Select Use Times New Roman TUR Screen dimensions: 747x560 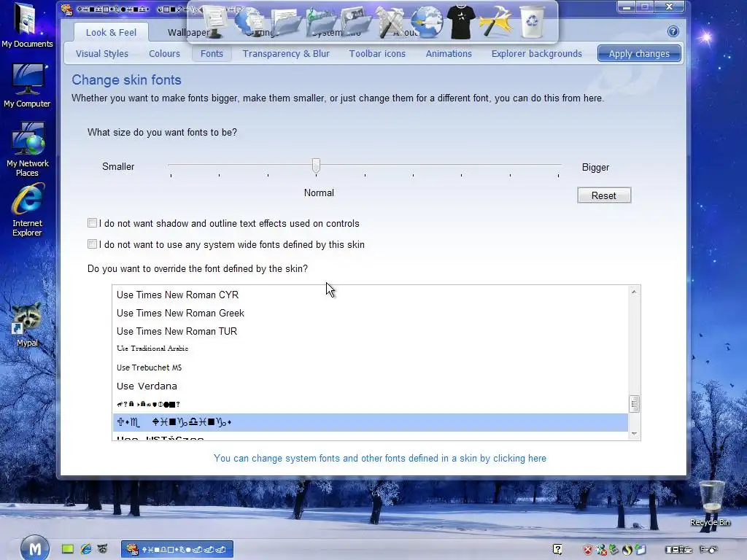pyautogui.click(x=370, y=331)
